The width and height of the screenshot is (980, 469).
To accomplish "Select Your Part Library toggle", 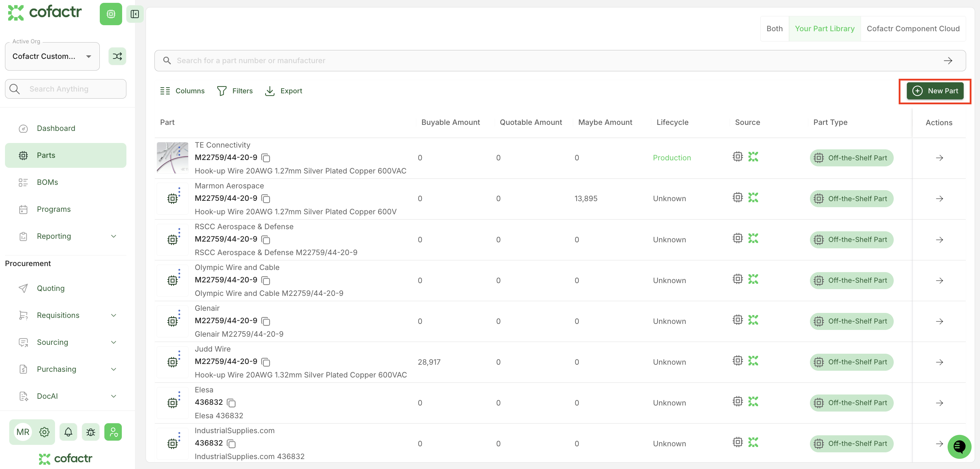I will point(824,28).
